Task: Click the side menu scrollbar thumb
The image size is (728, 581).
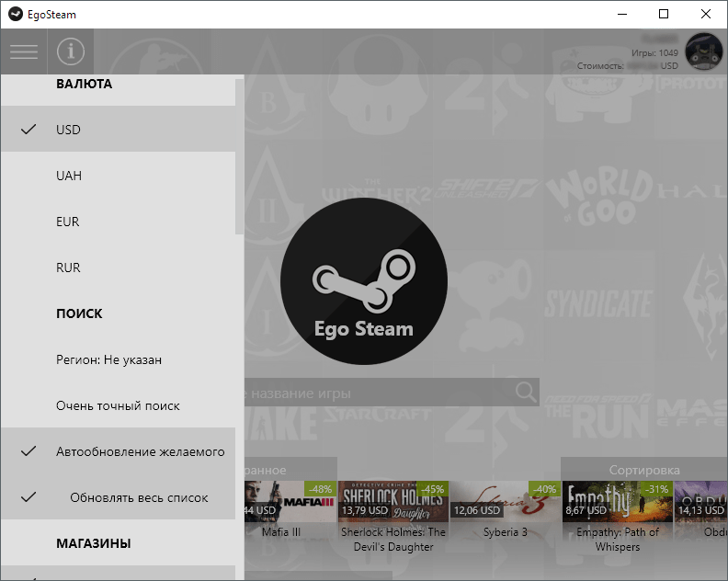Action: coord(239,157)
